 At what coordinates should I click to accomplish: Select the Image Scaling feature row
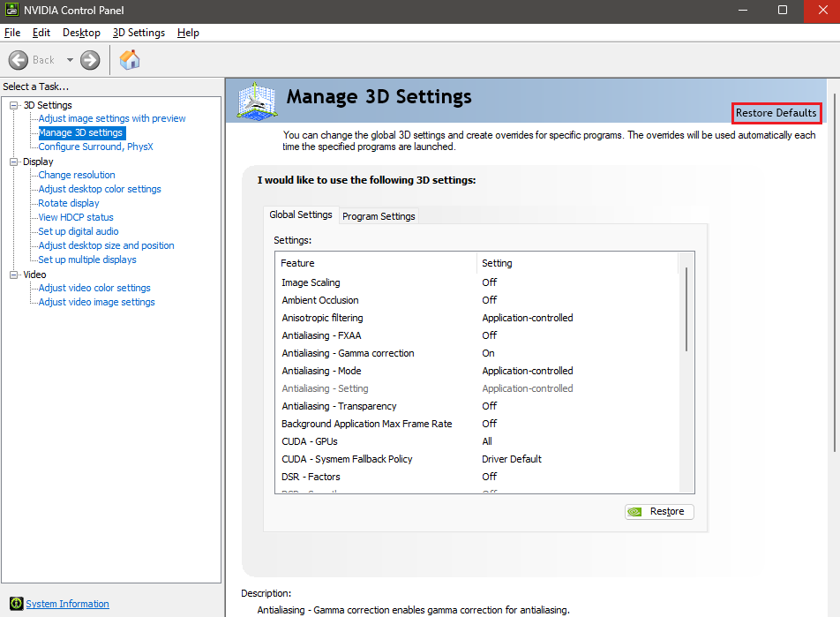477,282
